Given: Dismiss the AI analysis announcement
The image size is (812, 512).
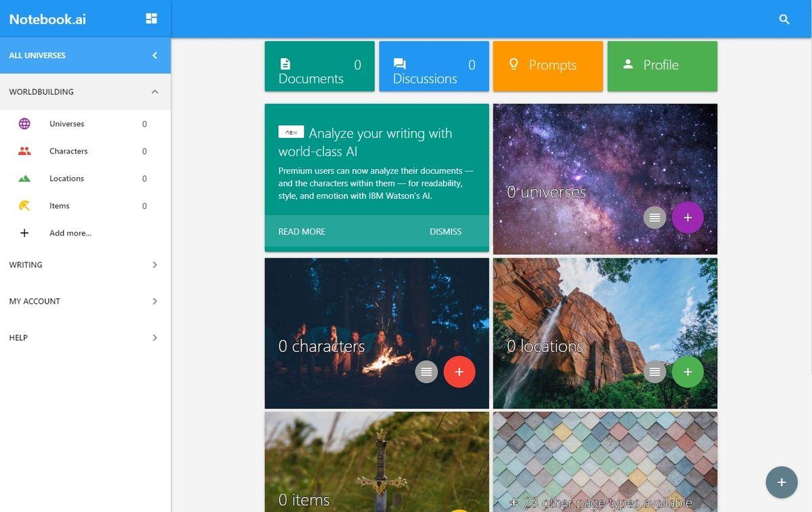Looking at the screenshot, I should pyautogui.click(x=446, y=231).
